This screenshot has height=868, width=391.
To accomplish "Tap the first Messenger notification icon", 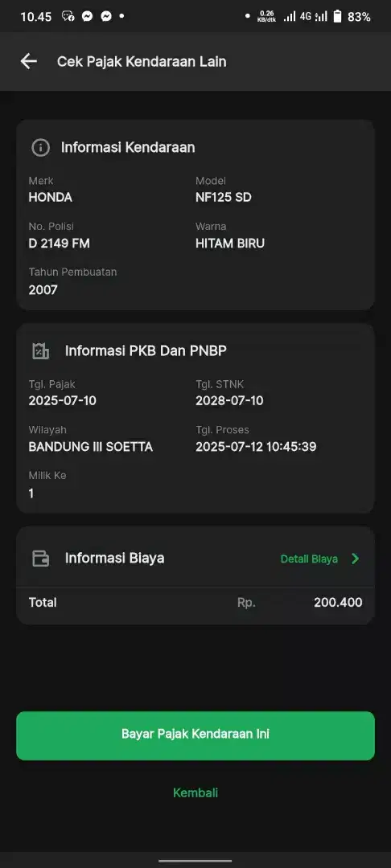I will click(x=88, y=17).
